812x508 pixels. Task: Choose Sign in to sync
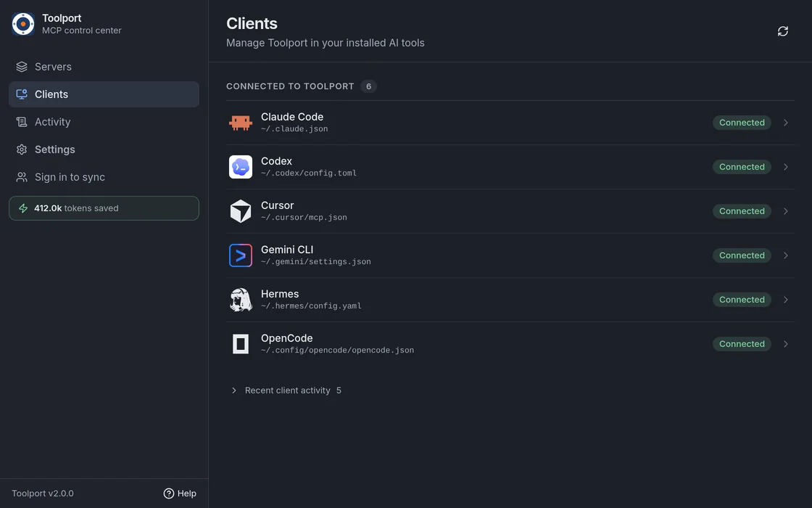104,177
